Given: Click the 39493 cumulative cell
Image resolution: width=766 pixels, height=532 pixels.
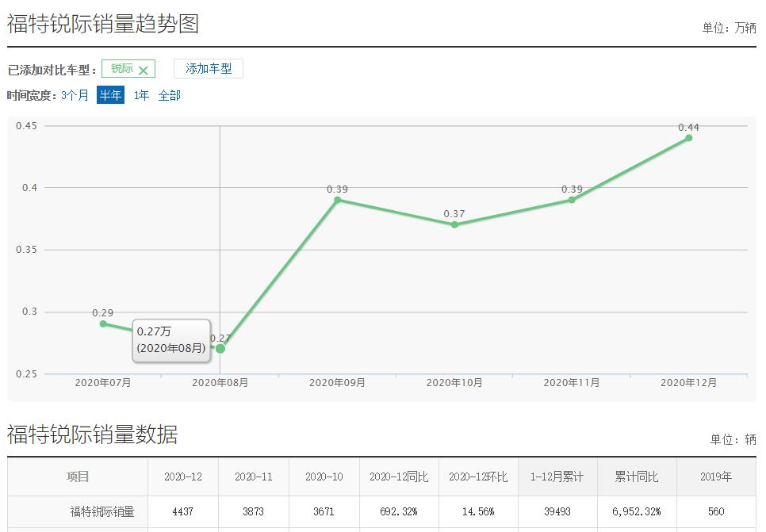Looking at the screenshot, I should (557, 511).
